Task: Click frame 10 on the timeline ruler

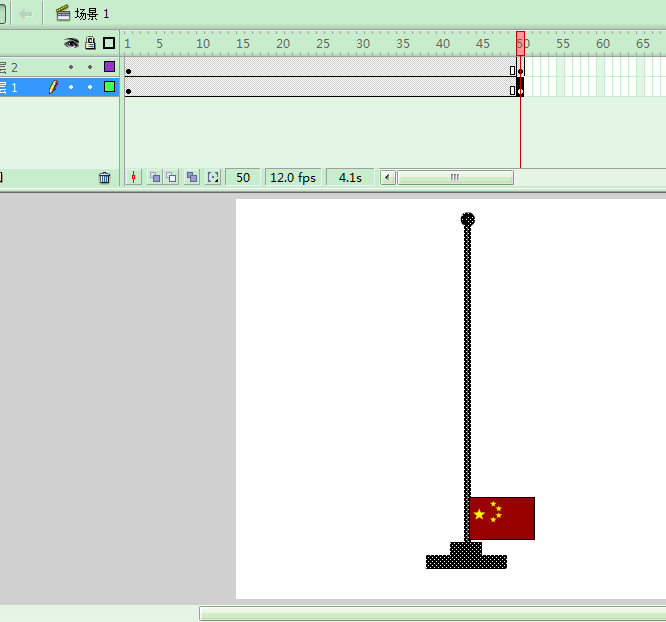Action: [x=203, y=43]
